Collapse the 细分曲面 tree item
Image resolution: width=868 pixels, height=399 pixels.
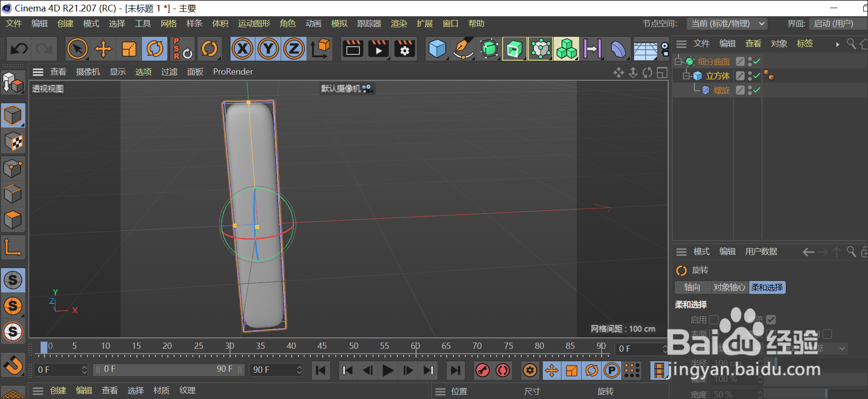(x=678, y=61)
